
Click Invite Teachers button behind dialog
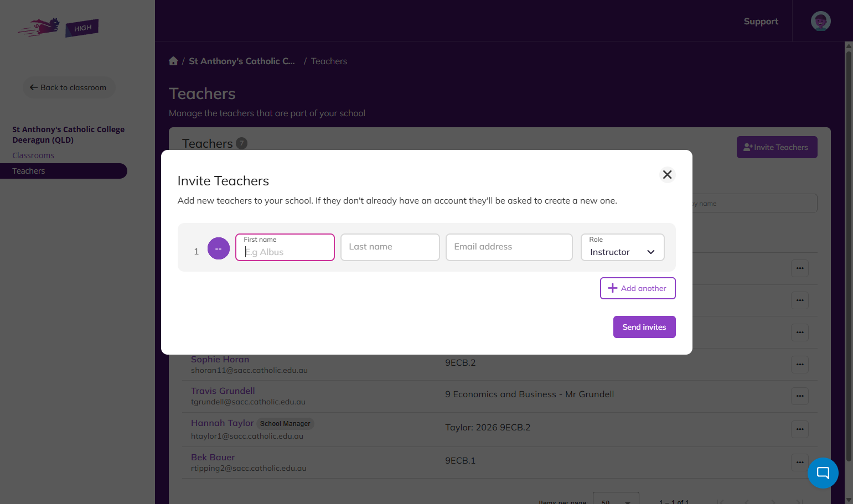point(777,147)
